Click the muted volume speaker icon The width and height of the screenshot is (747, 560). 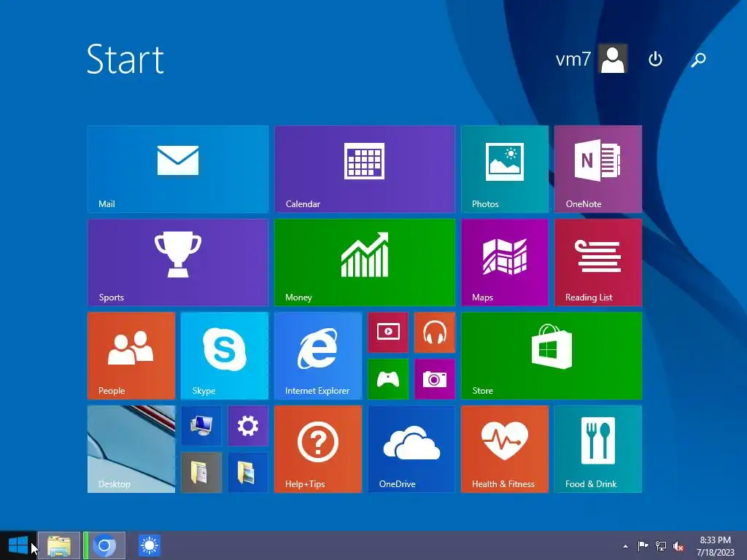coord(678,546)
